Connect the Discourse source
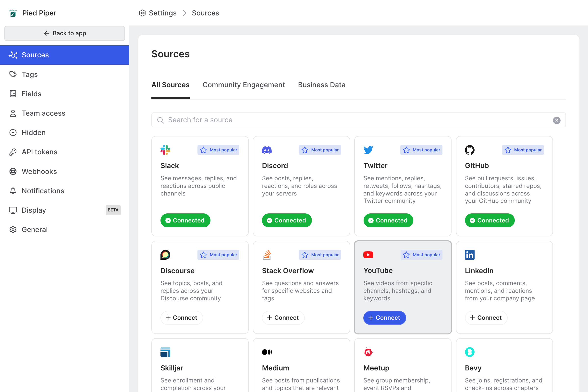This screenshot has width=588, height=392. (x=182, y=318)
